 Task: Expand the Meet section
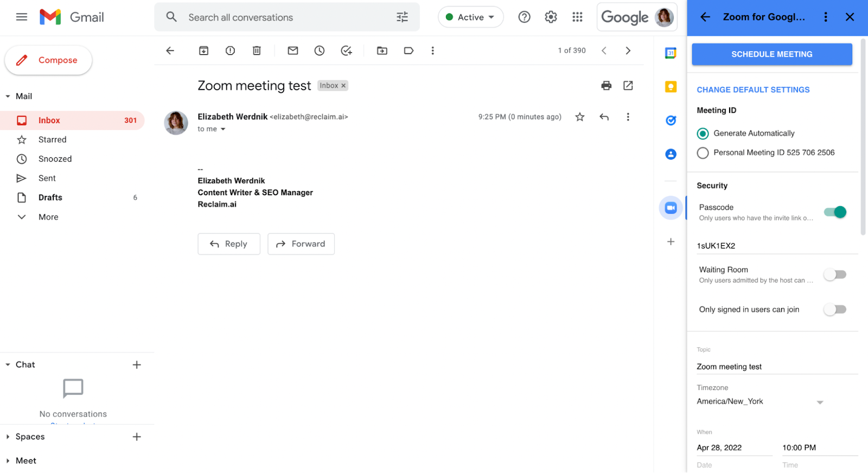tap(8, 461)
